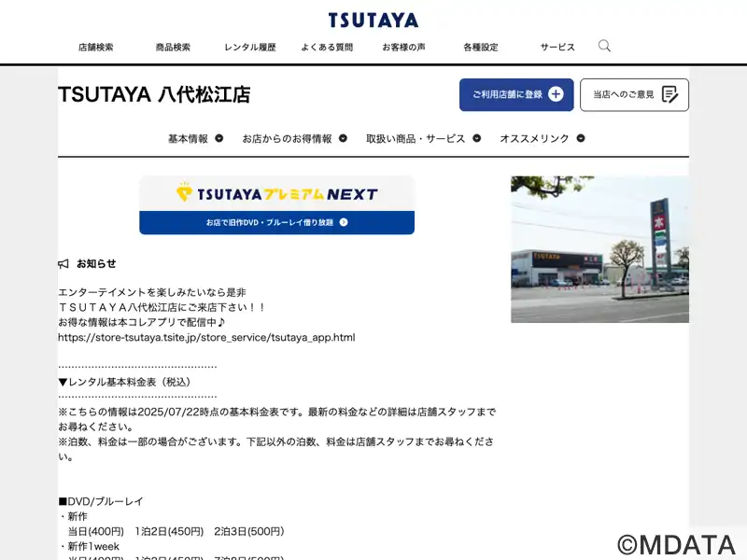Click the TSUTAYA logo at top

[x=373, y=20]
